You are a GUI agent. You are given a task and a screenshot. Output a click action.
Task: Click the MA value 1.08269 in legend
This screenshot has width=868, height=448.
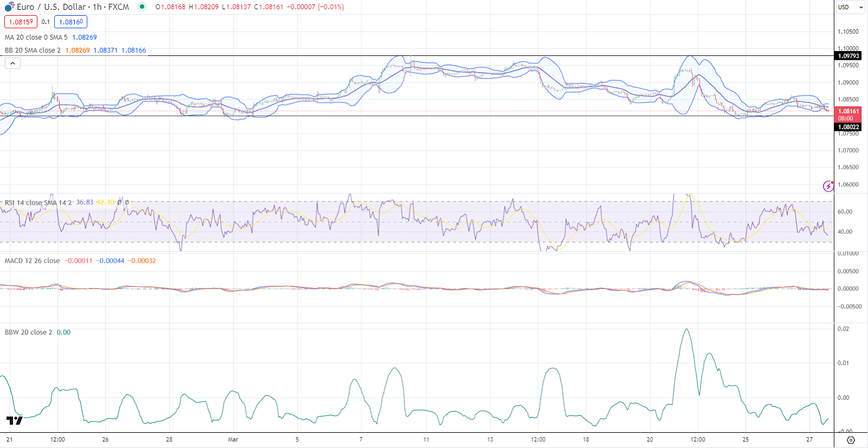pyautogui.click(x=85, y=37)
